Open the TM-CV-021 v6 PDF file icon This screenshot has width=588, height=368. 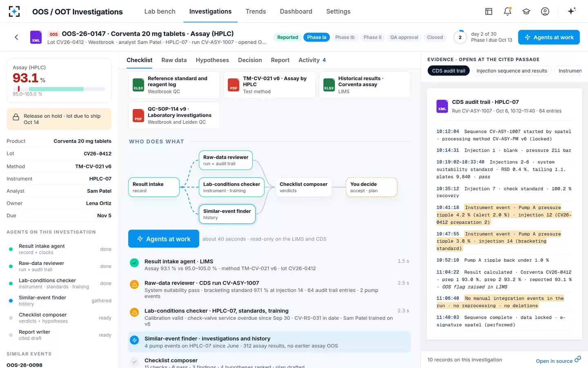pos(234,85)
